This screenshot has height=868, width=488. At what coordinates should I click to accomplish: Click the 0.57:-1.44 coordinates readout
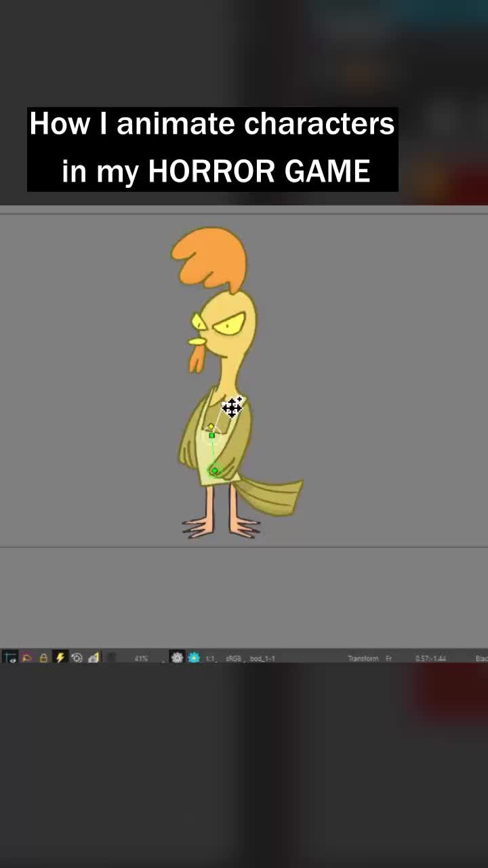coord(430,658)
